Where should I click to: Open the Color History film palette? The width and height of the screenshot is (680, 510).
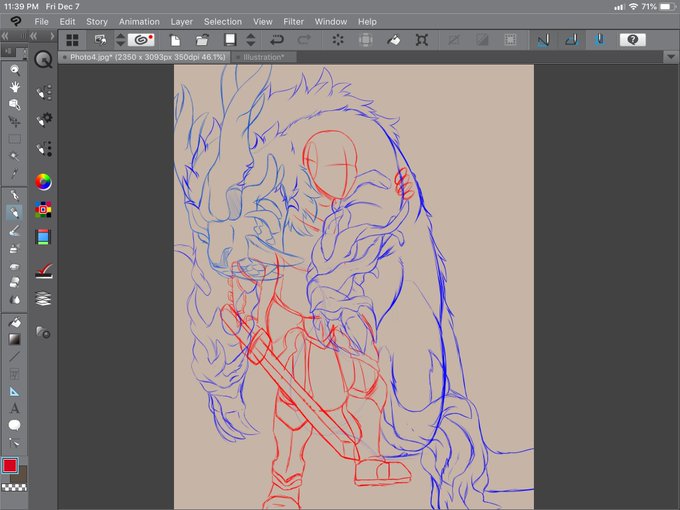(x=43, y=237)
